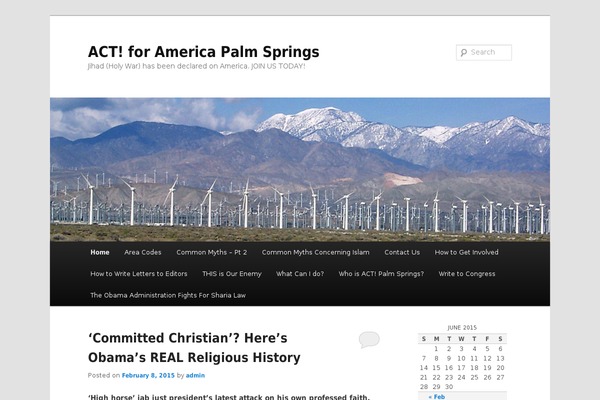Click the JUNE 2015 calendar caption
The width and height of the screenshot is (600, 400).
462,328
